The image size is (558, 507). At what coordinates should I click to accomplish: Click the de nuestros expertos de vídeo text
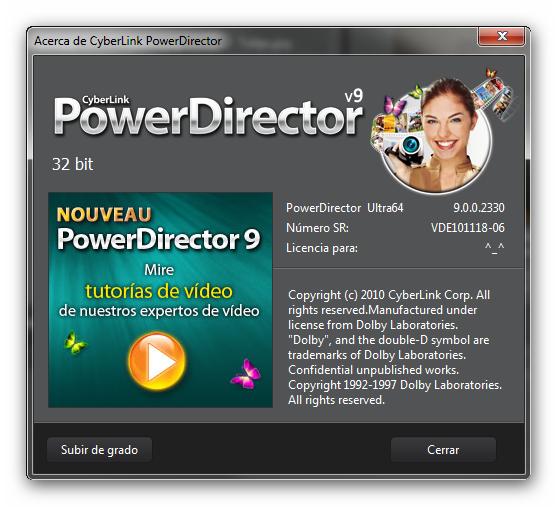pos(159,311)
